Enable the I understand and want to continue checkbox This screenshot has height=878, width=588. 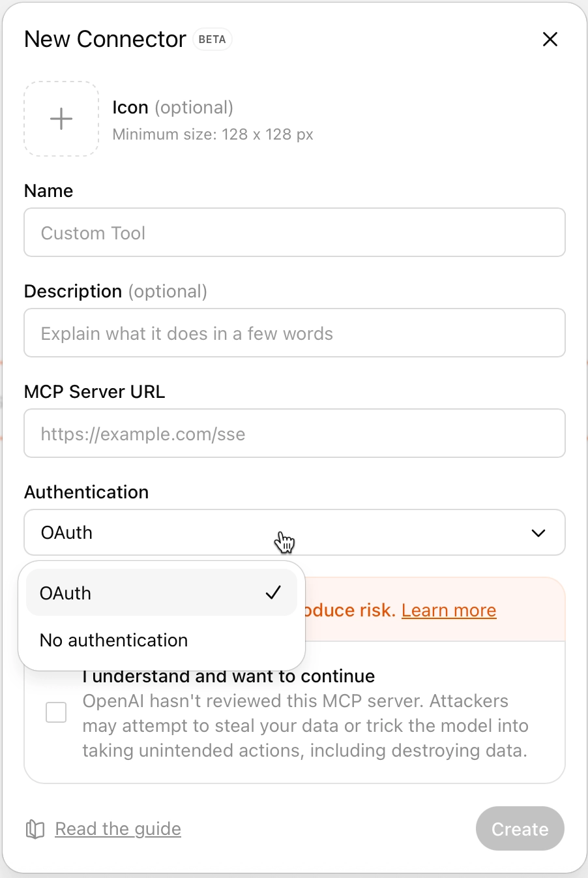coord(56,712)
